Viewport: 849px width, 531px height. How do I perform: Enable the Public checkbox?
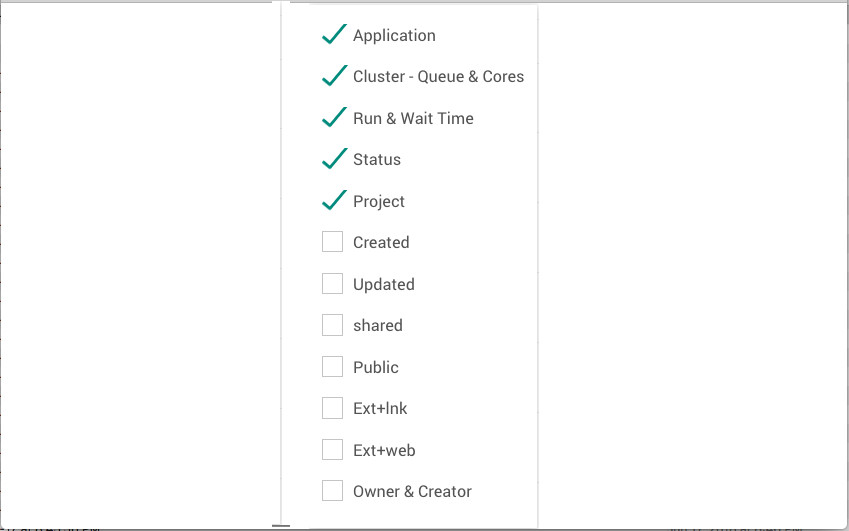coord(333,367)
